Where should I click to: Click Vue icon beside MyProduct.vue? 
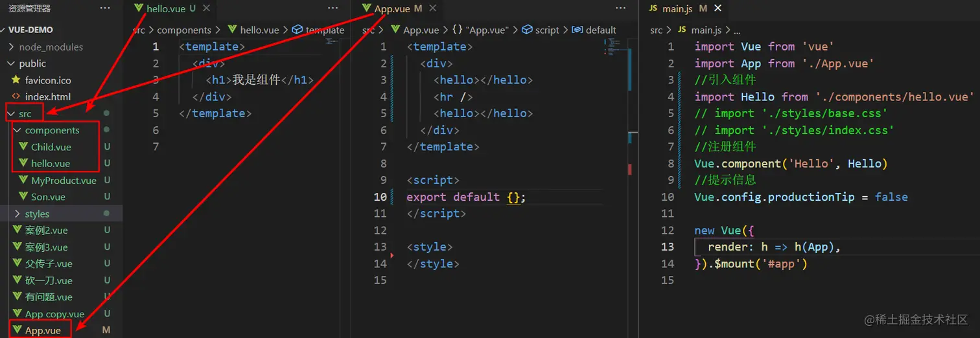coord(23,180)
